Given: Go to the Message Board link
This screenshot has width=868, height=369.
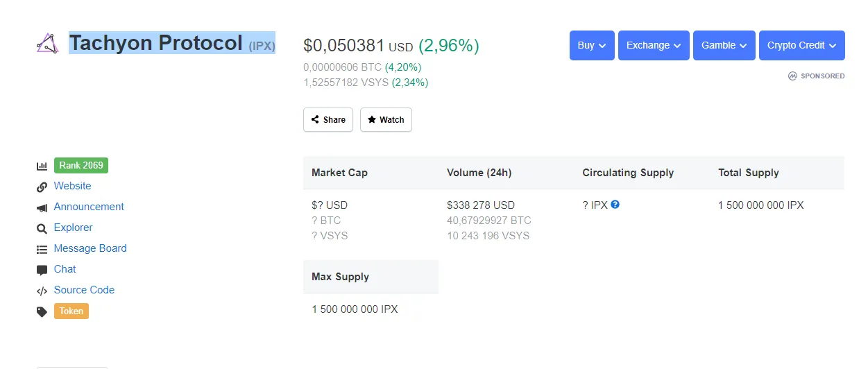Looking at the screenshot, I should (x=90, y=248).
